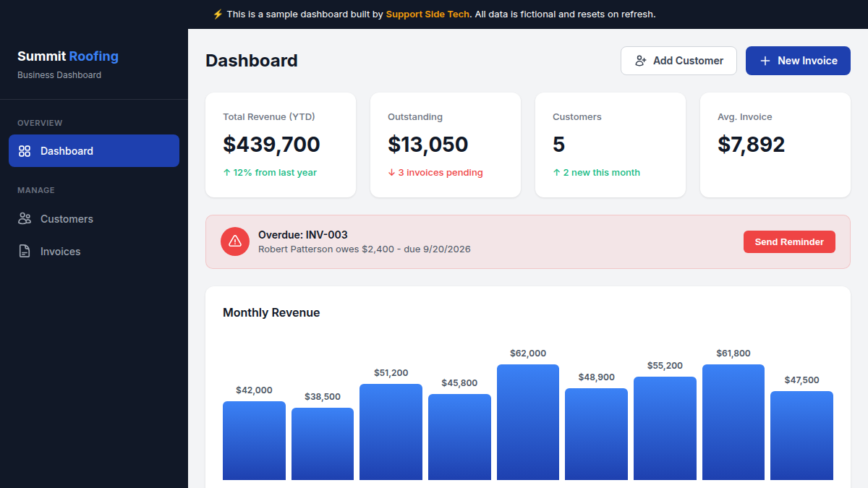Viewport: 868px width, 488px height.
Task: Click the $62,000 revenue bar
Action: 528,422
